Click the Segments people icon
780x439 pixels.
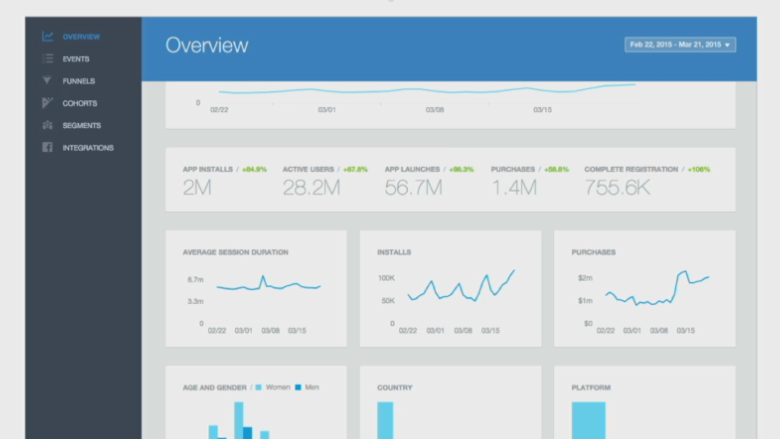[47, 125]
